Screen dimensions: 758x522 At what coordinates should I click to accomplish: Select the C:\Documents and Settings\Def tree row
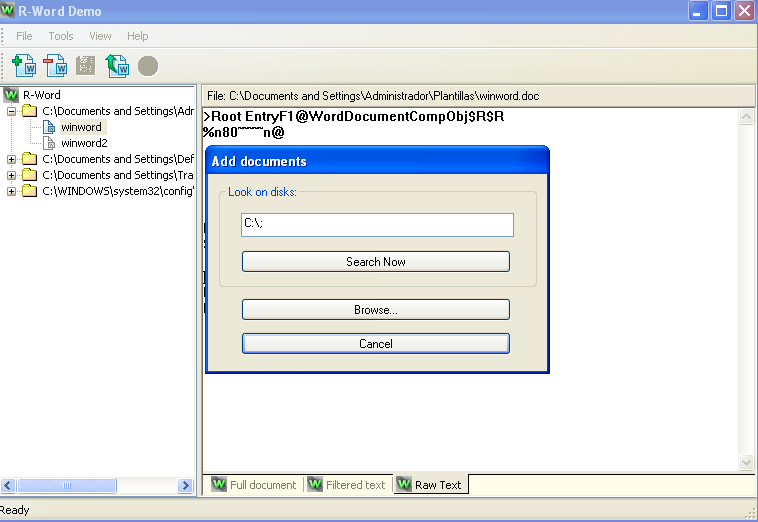118,159
